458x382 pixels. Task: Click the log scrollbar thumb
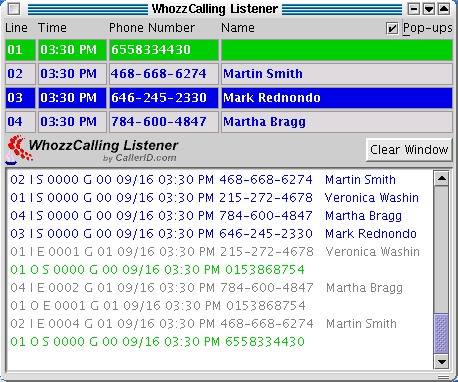(x=442, y=334)
